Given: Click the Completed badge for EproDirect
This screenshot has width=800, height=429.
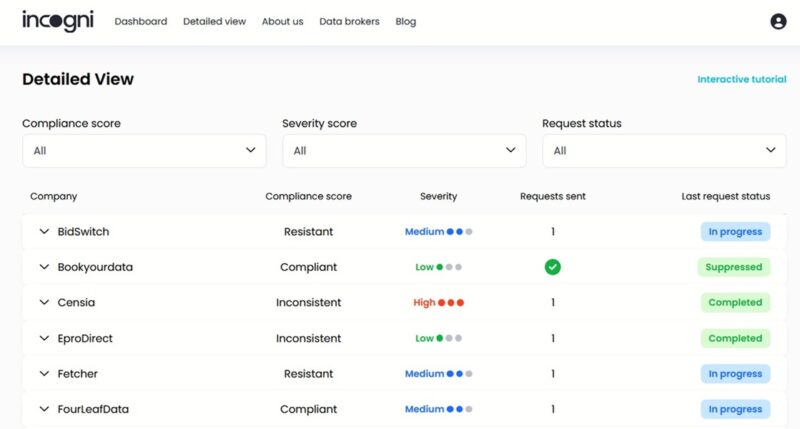Looking at the screenshot, I should pyautogui.click(x=735, y=338).
